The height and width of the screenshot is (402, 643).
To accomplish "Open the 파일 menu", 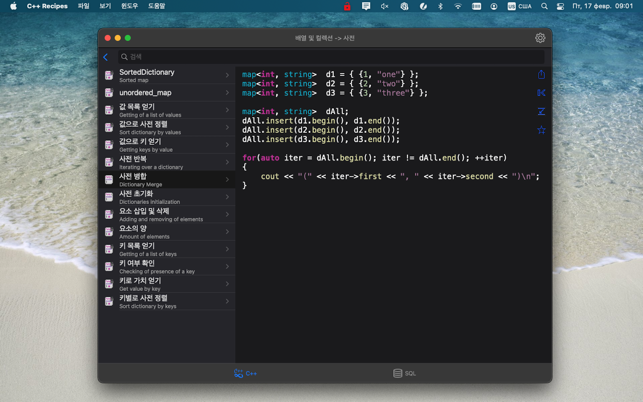I will coord(84,6).
